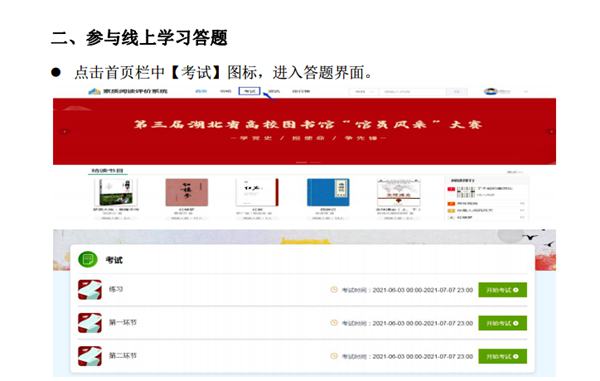Click the 练习 exam row icon
This screenshot has width=600, height=381.
tap(90, 290)
